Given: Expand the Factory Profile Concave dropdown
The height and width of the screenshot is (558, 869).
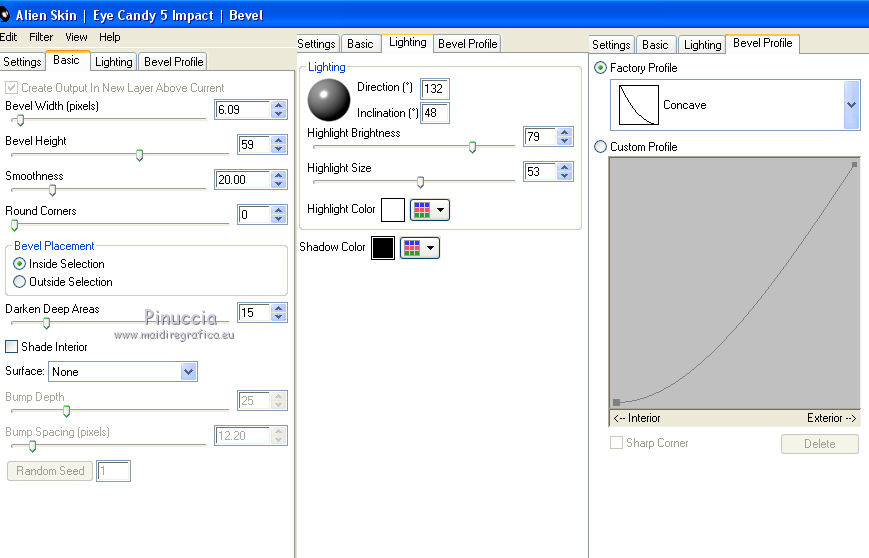Looking at the screenshot, I should pyautogui.click(x=851, y=105).
